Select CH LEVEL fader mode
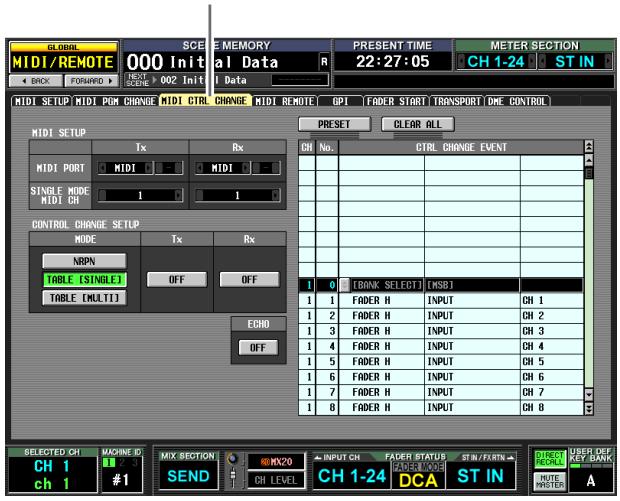 click(x=276, y=480)
